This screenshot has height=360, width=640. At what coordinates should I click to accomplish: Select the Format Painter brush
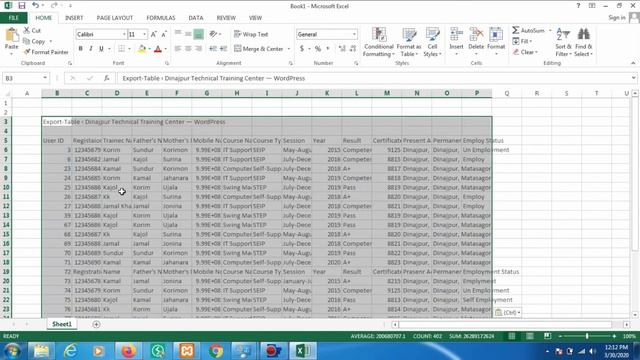[x=27, y=52]
